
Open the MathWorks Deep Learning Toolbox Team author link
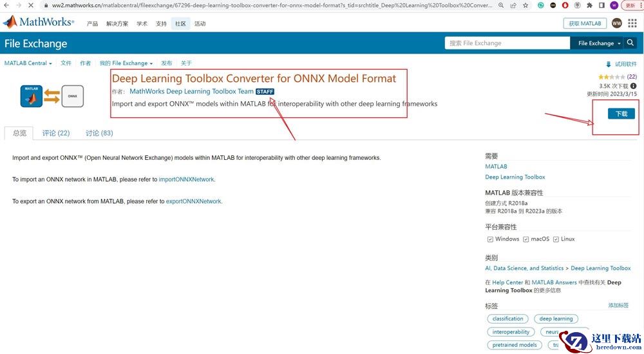click(x=191, y=92)
